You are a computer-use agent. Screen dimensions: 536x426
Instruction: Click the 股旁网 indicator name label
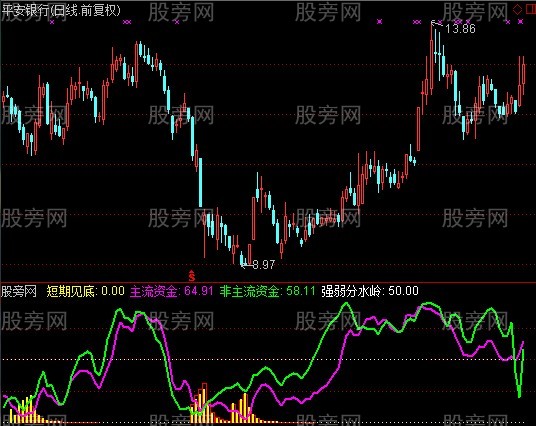19,292
